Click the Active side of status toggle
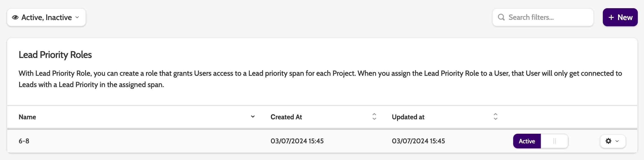This screenshot has width=644, height=160. coord(527,141)
